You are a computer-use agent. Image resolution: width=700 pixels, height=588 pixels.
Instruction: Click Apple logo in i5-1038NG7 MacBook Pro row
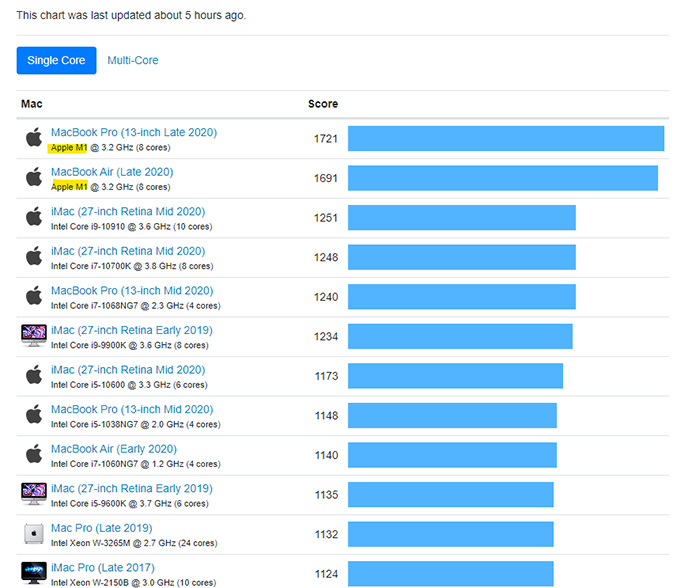[x=34, y=414]
